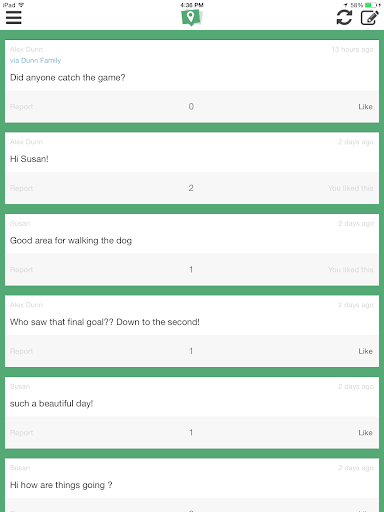Report the final goal post

[21, 351]
